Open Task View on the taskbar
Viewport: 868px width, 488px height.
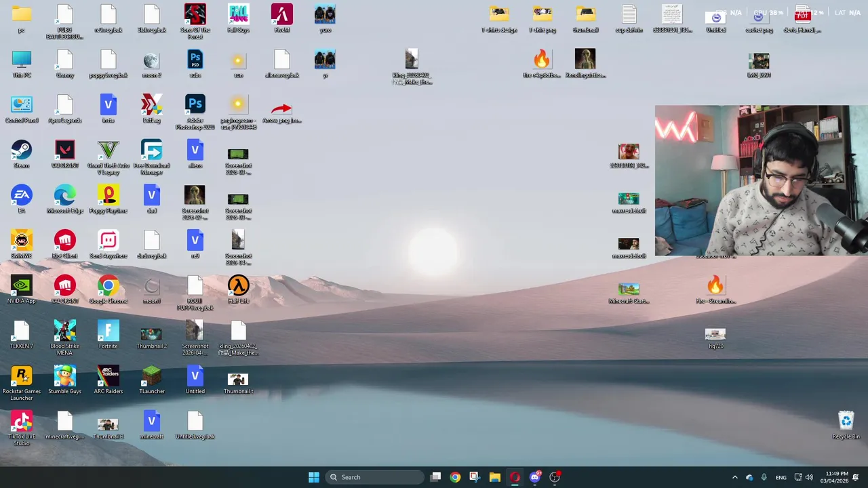436,477
